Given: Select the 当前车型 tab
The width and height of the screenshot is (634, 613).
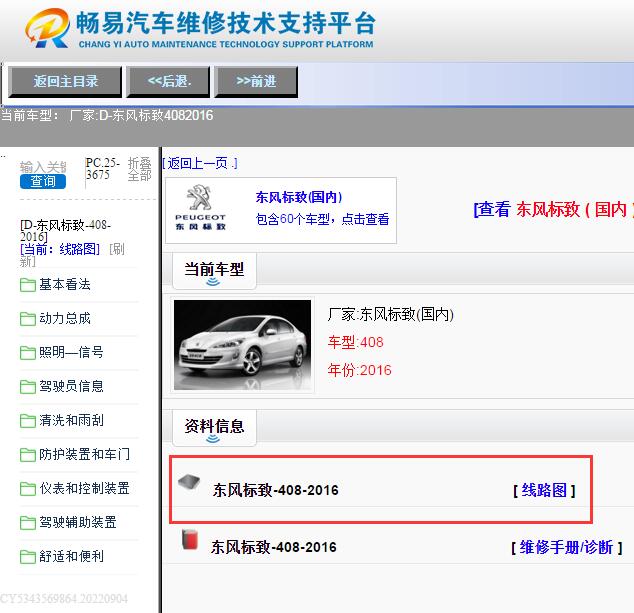Looking at the screenshot, I should 214,270.
